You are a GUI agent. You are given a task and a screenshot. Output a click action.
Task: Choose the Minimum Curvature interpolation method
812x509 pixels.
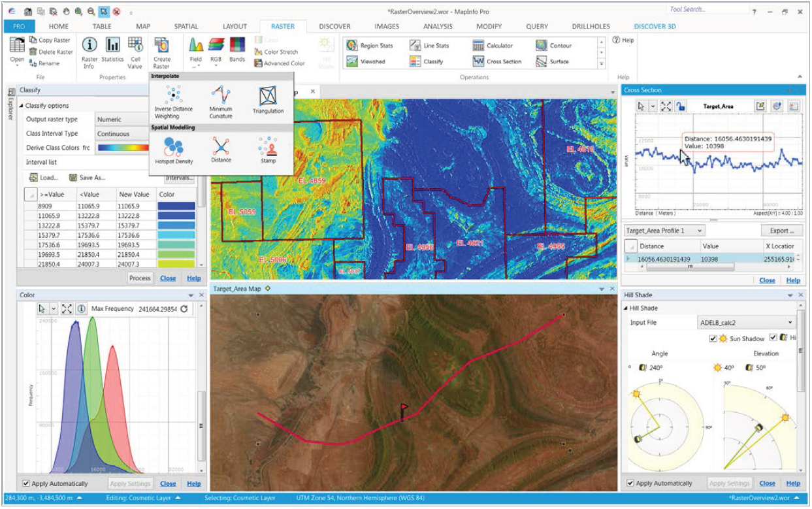point(221,99)
